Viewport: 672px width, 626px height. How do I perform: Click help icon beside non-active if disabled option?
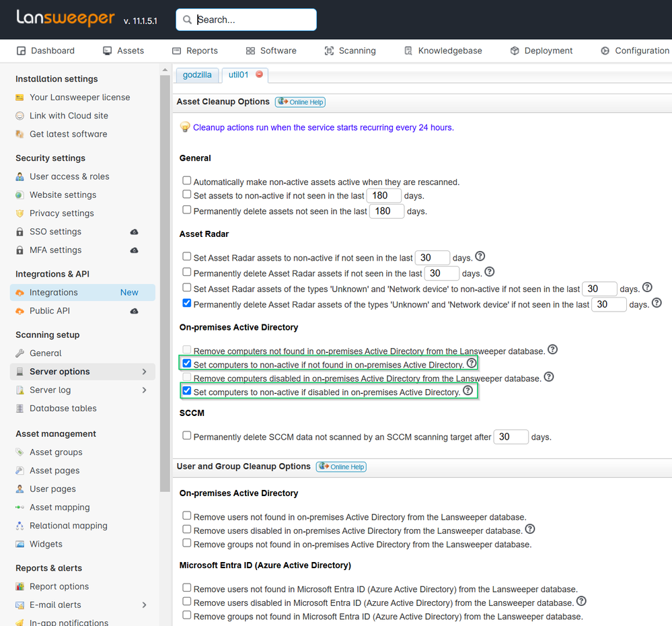pos(468,391)
